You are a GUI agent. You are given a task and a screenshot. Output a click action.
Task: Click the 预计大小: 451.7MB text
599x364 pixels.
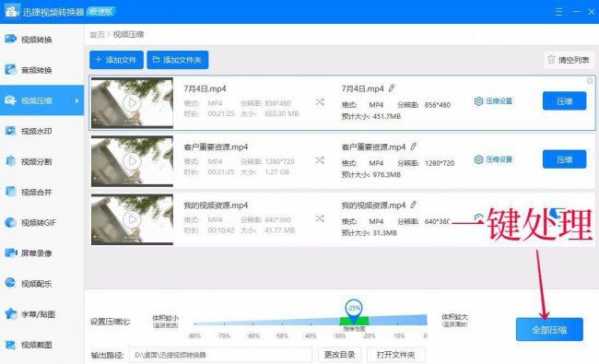371,116
